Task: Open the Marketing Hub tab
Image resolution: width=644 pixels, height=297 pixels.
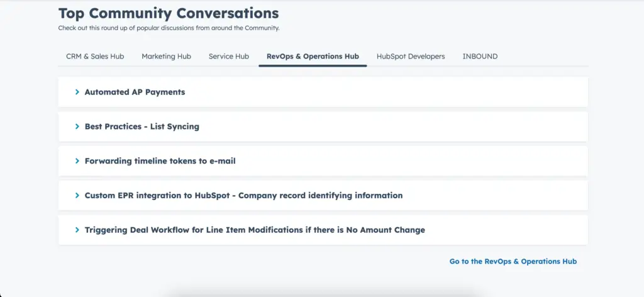Action: tap(166, 56)
